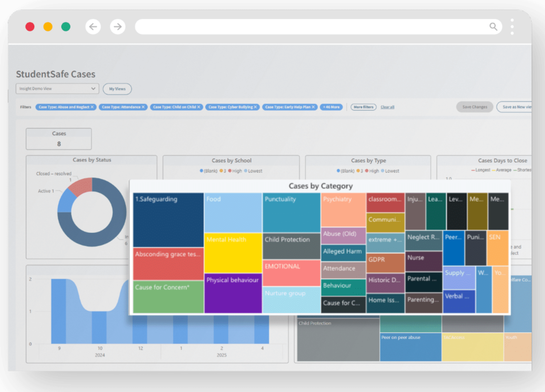This screenshot has height=392, width=545.
Task: Open the browser three-dot menu
Action: coord(512,26)
